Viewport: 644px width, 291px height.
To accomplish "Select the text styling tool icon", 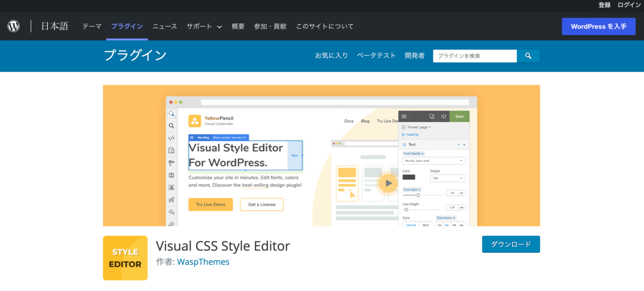I will pyautogui.click(x=171, y=187).
